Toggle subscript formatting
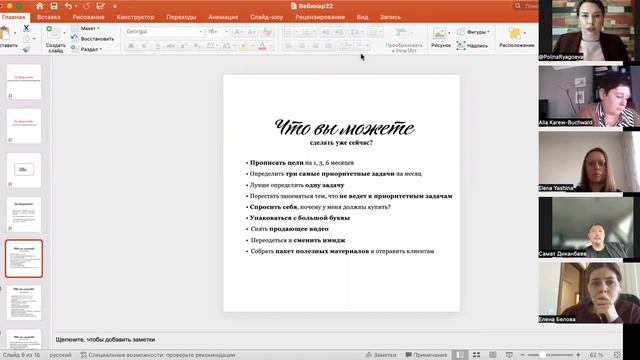640x360 pixels. pos(197,46)
